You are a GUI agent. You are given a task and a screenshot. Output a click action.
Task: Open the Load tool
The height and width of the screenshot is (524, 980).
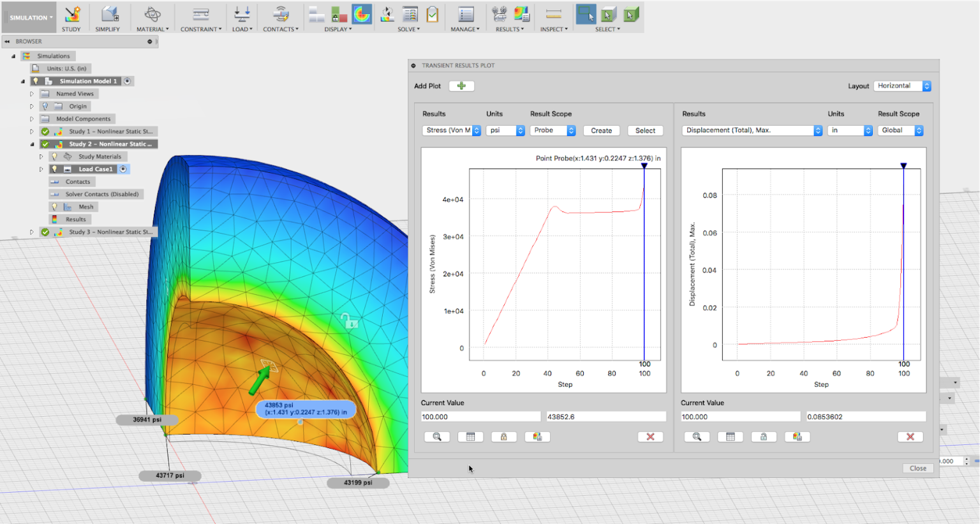pos(241,17)
